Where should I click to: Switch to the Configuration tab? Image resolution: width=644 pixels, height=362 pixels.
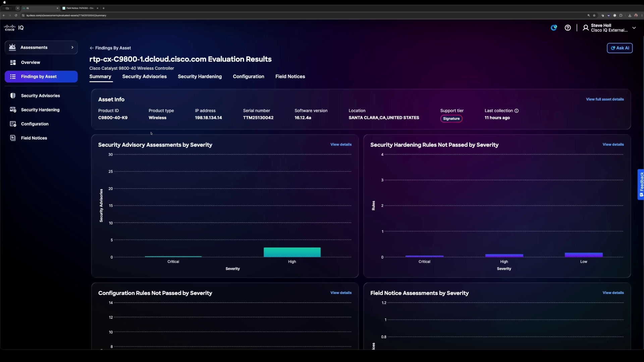tap(249, 76)
